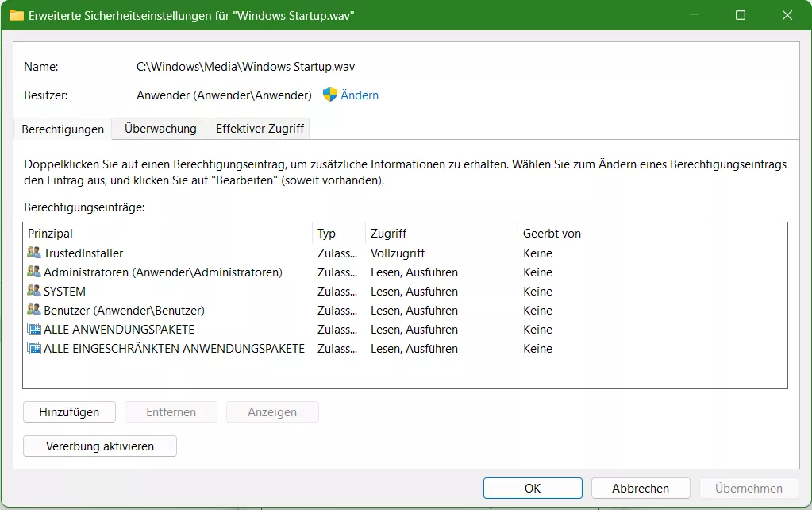
Task: Click the TrustedInstaller group icon
Action: [x=34, y=253]
